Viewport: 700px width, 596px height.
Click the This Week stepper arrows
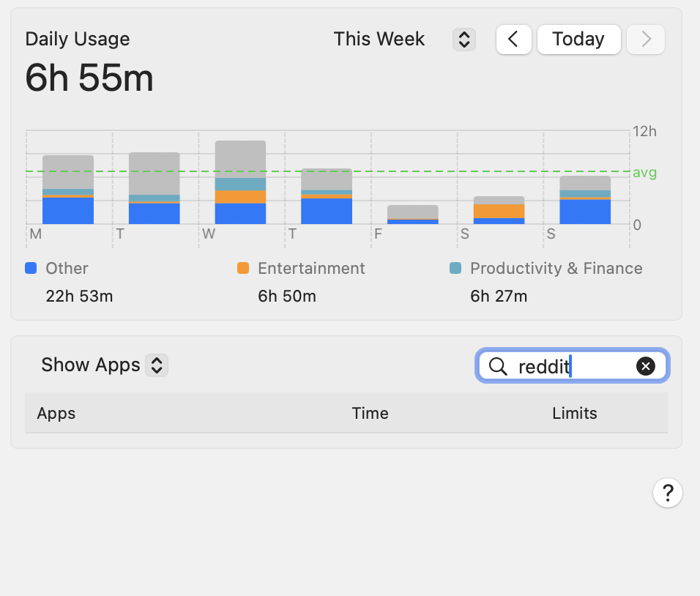[463, 40]
